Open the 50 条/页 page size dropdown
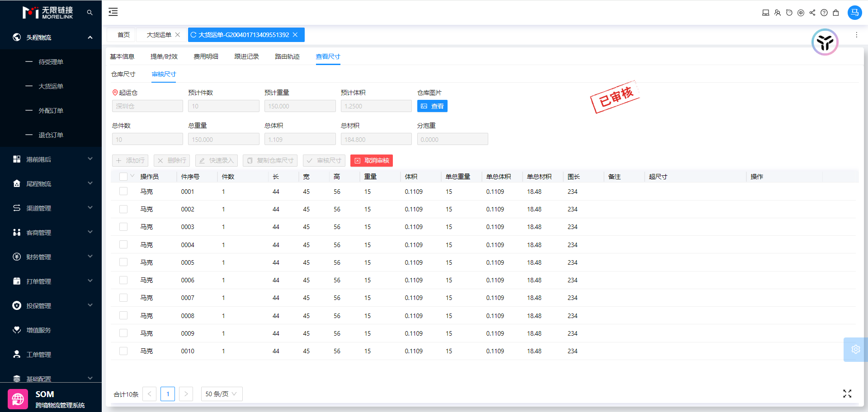Image resolution: width=868 pixels, height=412 pixels. point(222,394)
